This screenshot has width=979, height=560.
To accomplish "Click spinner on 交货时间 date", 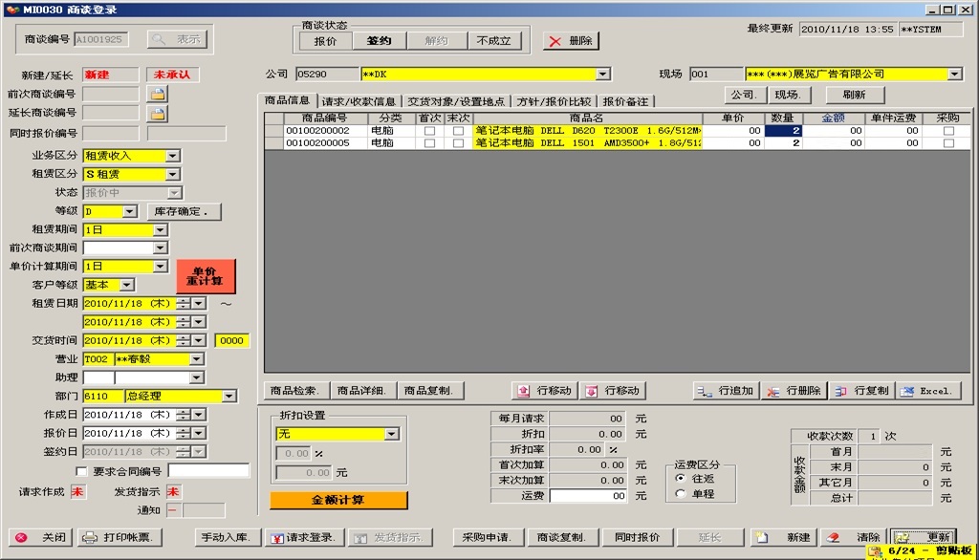I will pos(183,341).
